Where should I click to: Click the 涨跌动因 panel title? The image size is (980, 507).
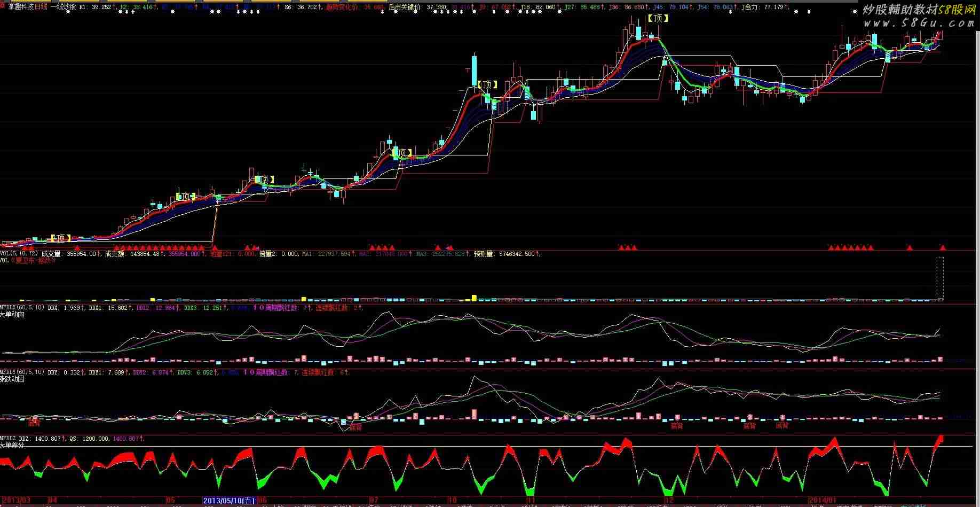coord(12,379)
